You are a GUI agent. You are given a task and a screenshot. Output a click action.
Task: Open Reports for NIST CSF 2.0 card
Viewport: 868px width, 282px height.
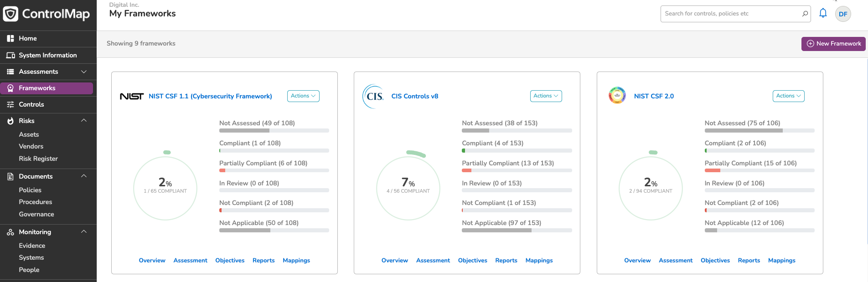(749, 261)
